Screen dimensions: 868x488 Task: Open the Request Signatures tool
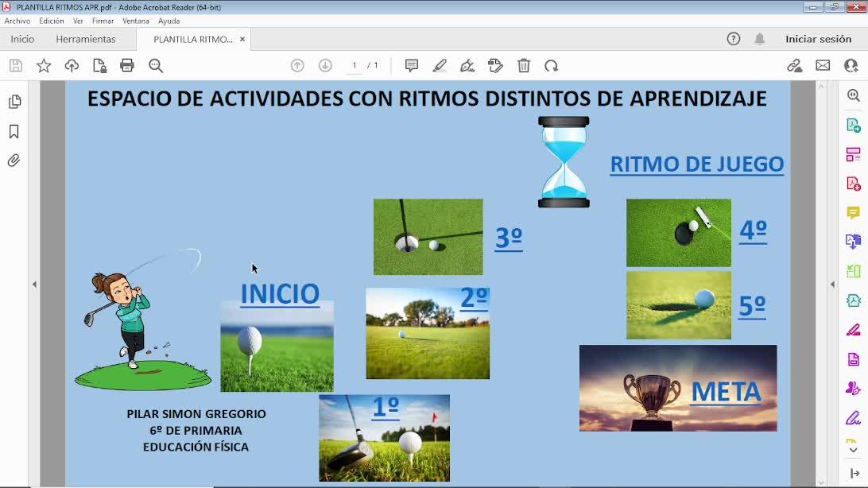(x=854, y=389)
